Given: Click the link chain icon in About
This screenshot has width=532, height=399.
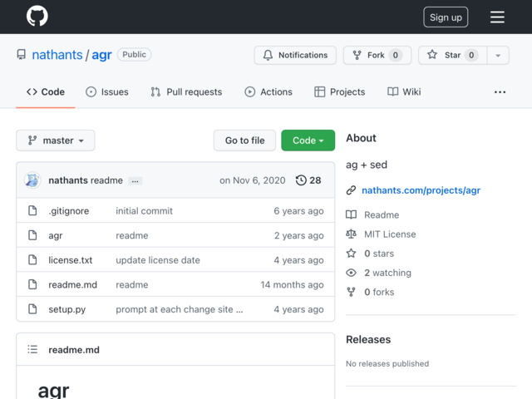Looking at the screenshot, I should click(x=351, y=190).
